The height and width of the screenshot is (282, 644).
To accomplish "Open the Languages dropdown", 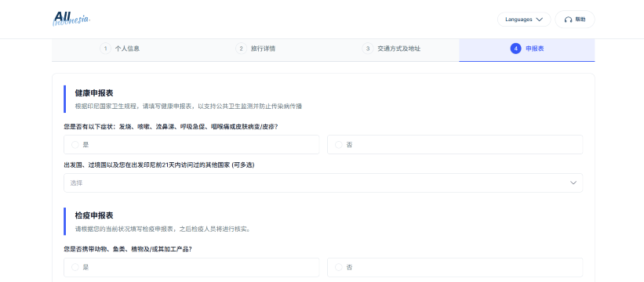I will (524, 20).
